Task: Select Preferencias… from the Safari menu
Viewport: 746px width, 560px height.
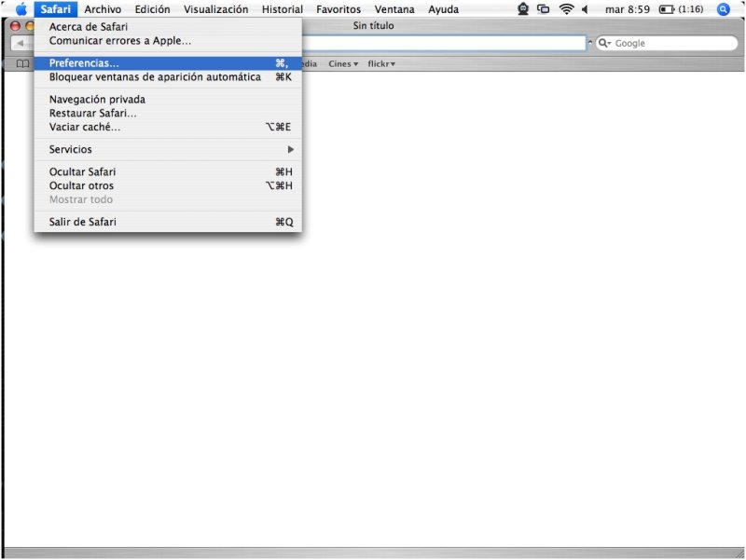Action: (84, 63)
